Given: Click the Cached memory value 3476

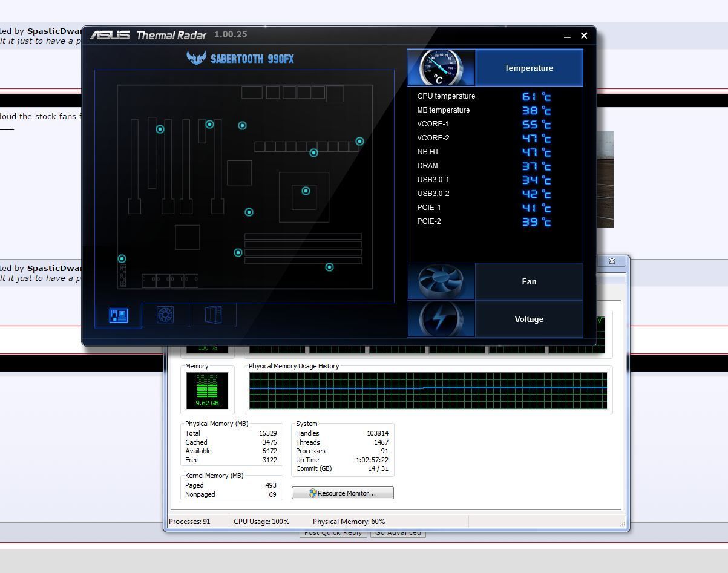Looking at the screenshot, I should point(269,442).
